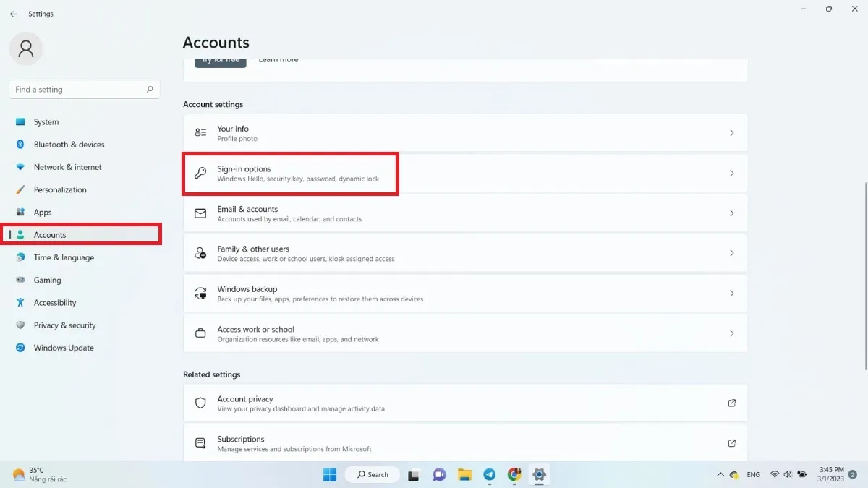Image resolution: width=868 pixels, height=488 pixels.
Task: Click the people icon beside Family & other users
Action: (200, 252)
